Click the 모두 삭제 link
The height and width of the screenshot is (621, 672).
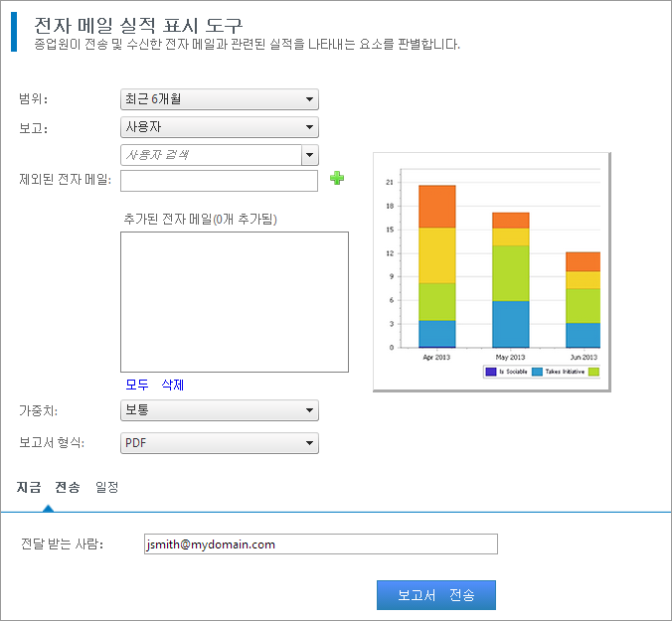pyautogui.click(x=154, y=386)
